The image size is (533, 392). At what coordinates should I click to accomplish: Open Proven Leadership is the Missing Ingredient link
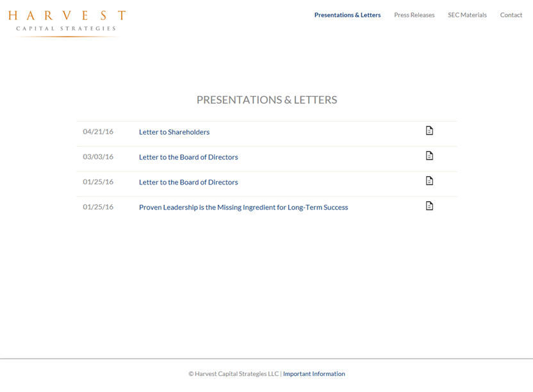click(243, 207)
